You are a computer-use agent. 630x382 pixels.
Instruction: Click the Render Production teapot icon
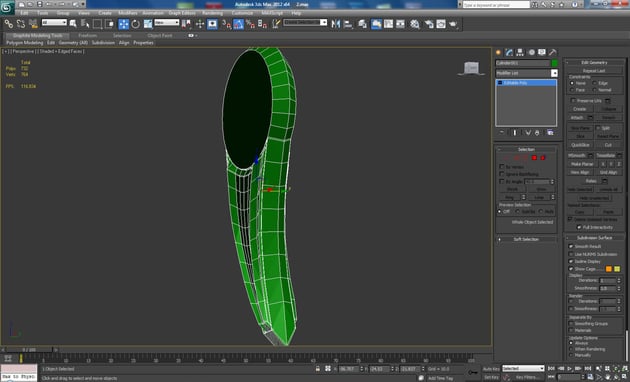point(453,24)
